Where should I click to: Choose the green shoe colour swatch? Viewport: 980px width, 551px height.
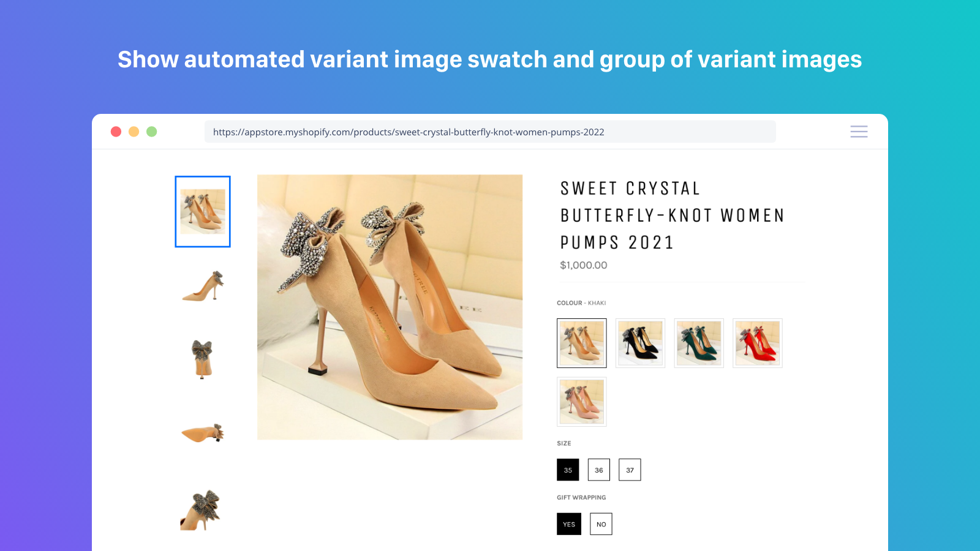tap(699, 343)
